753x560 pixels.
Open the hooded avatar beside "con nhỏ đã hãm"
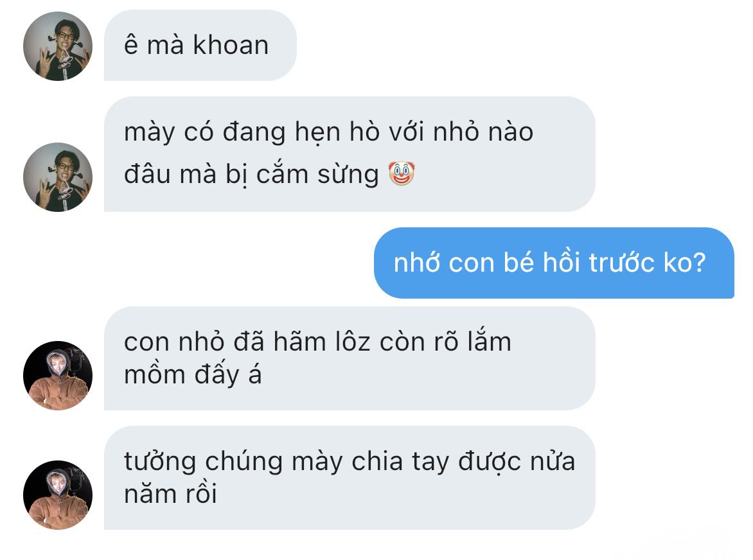[58, 375]
